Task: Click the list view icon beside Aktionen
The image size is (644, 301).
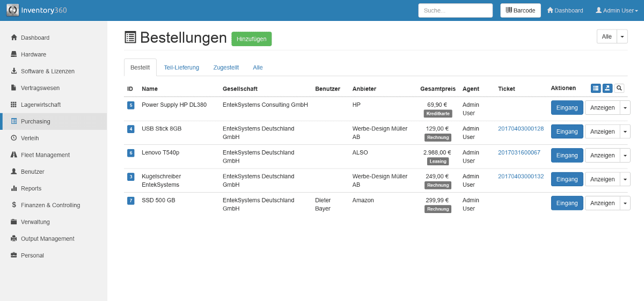Action: pos(596,88)
